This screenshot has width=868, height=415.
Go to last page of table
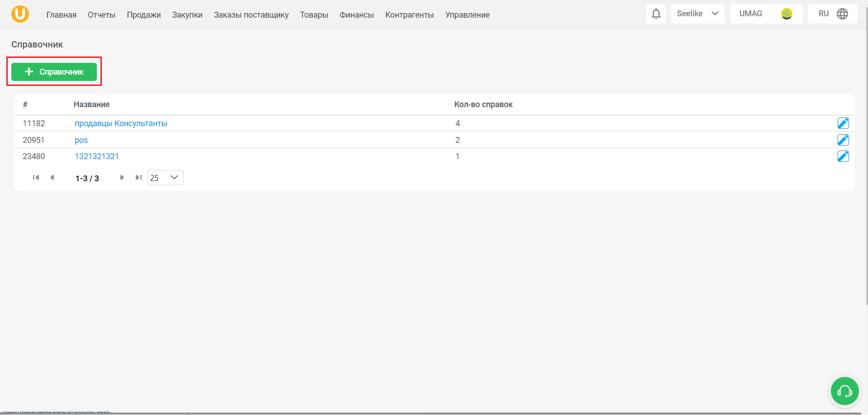click(x=138, y=178)
